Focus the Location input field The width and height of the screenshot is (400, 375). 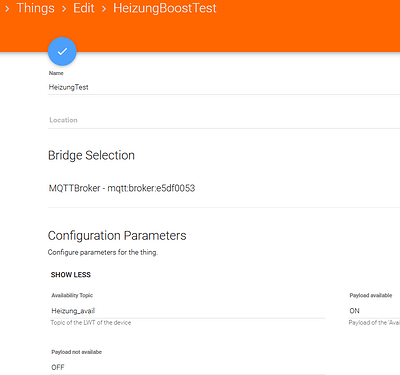click(224, 120)
